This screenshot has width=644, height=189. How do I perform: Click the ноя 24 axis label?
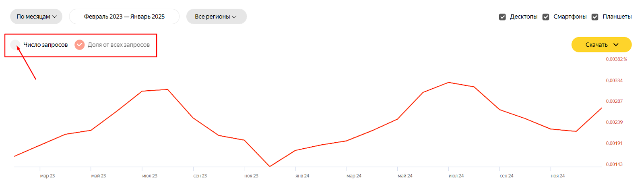[558, 176]
